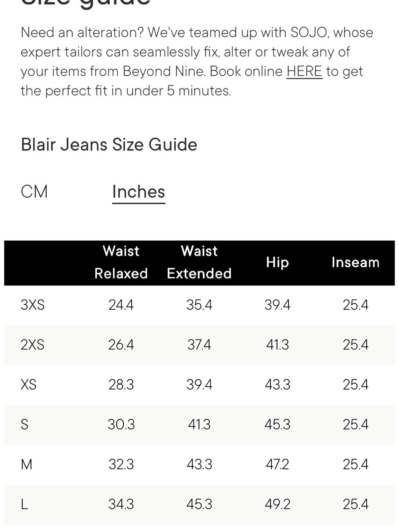Select the S size row label
Viewport: 399px width, 532px height.
click(x=24, y=425)
